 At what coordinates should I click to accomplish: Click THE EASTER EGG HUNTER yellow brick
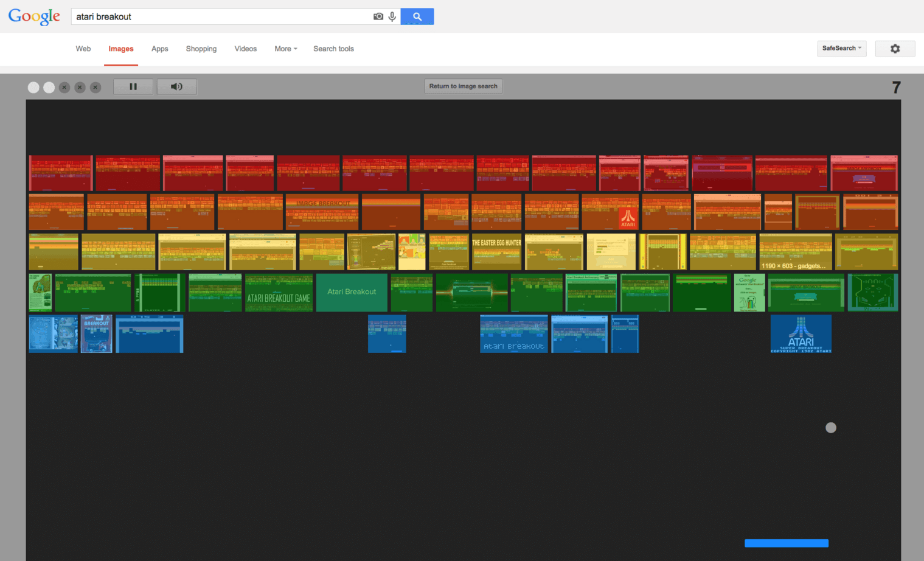coord(497,251)
